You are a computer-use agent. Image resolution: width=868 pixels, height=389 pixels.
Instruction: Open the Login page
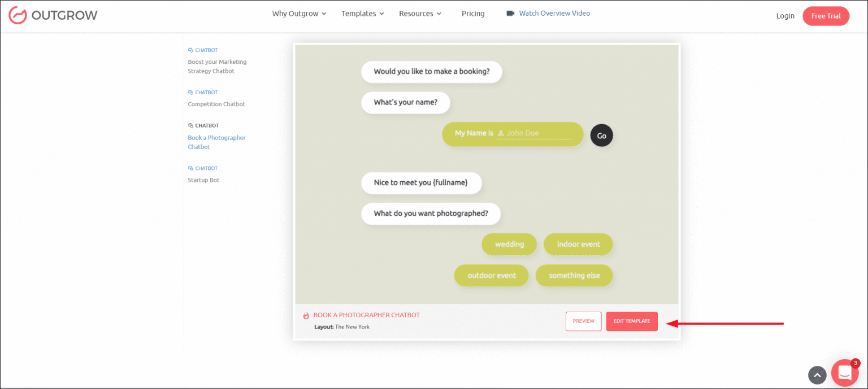[x=785, y=16]
